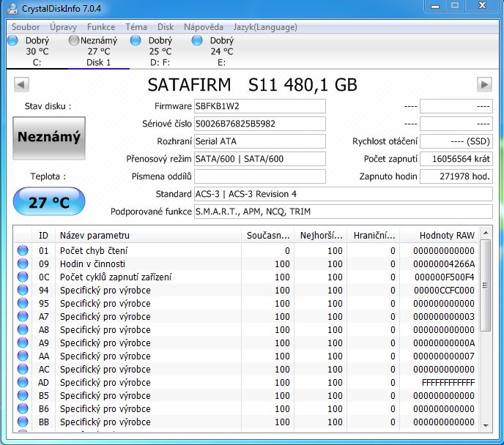Click RAW value 00000004266A
Viewport: 504px width, 445px height.
[x=444, y=264]
